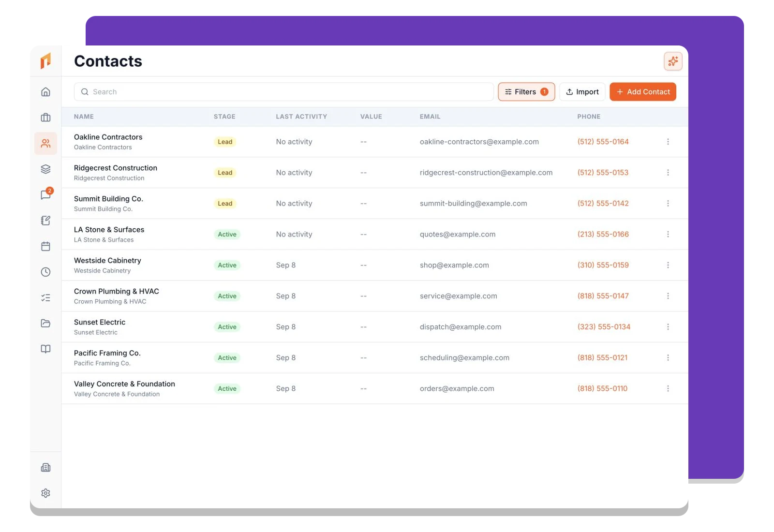Open the briefcase Jobs icon in sidebar

(x=45, y=118)
